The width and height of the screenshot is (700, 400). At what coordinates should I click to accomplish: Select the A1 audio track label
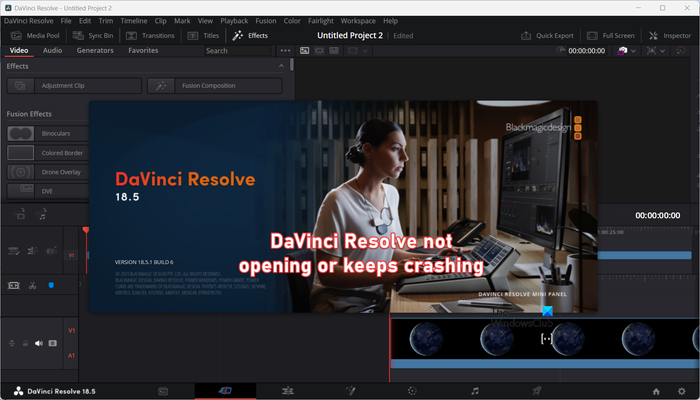tap(71, 355)
